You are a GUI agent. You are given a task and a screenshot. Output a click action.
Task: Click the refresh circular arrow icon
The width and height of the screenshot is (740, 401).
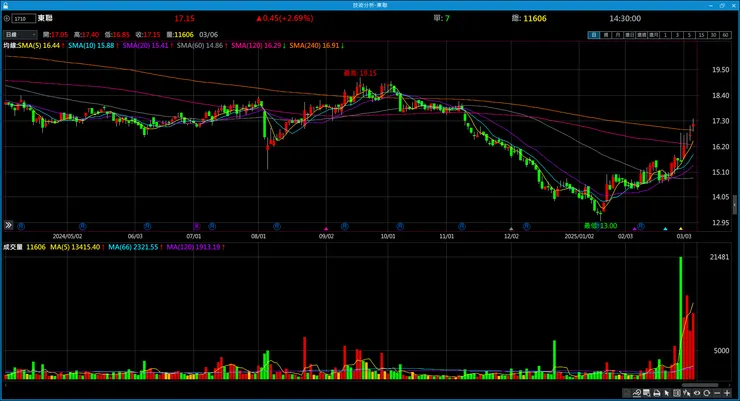coord(706,393)
